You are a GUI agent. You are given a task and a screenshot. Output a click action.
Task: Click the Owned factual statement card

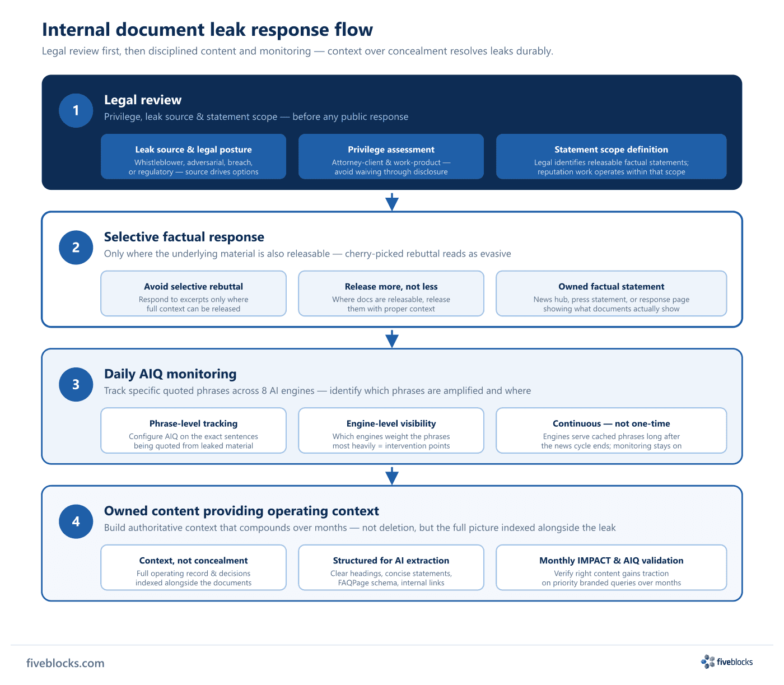pos(612,293)
